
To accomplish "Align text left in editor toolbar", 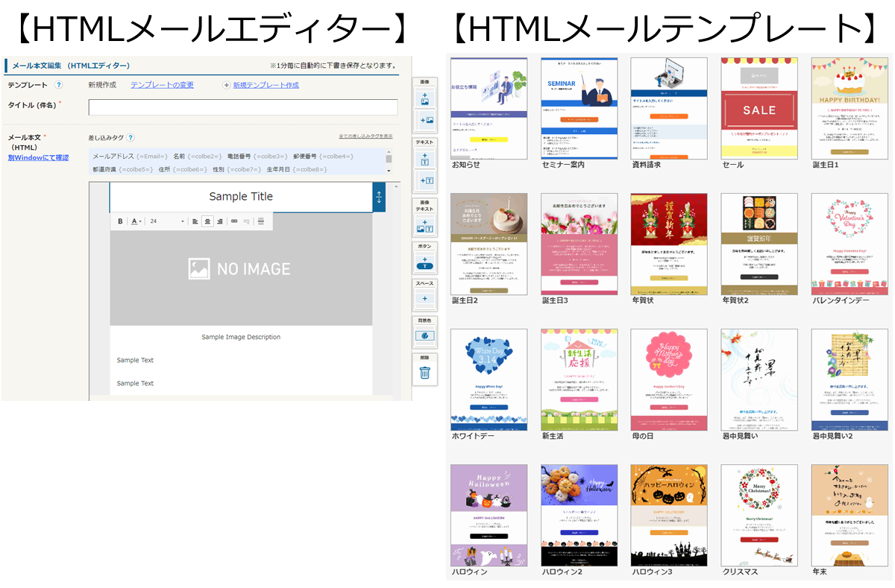I will click(x=195, y=221).
